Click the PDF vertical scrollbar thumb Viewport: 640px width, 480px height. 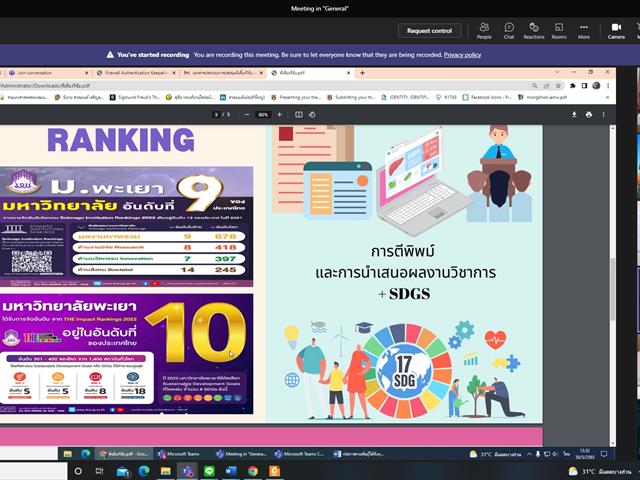(x=612, y=289)
